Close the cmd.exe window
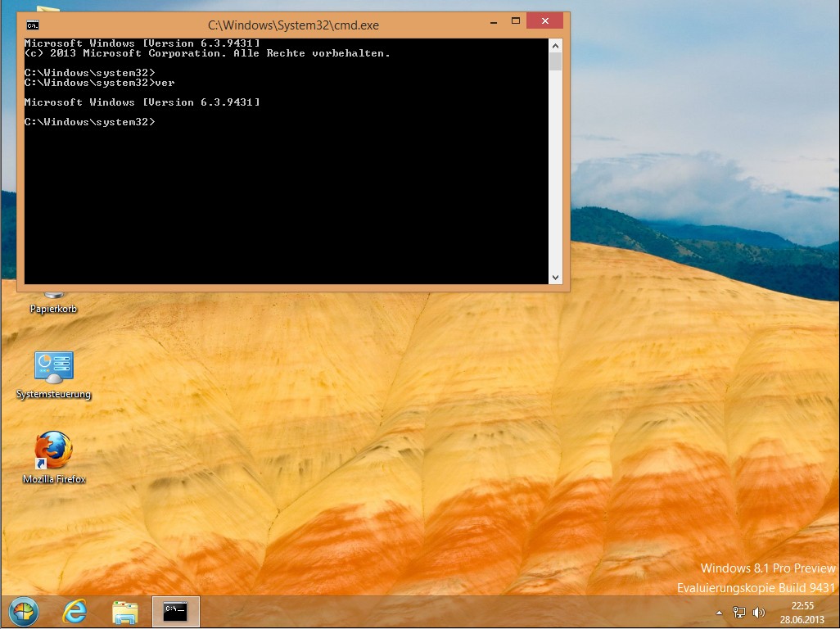Viewport: 840px width, 629px height. (x=544, y=21)
